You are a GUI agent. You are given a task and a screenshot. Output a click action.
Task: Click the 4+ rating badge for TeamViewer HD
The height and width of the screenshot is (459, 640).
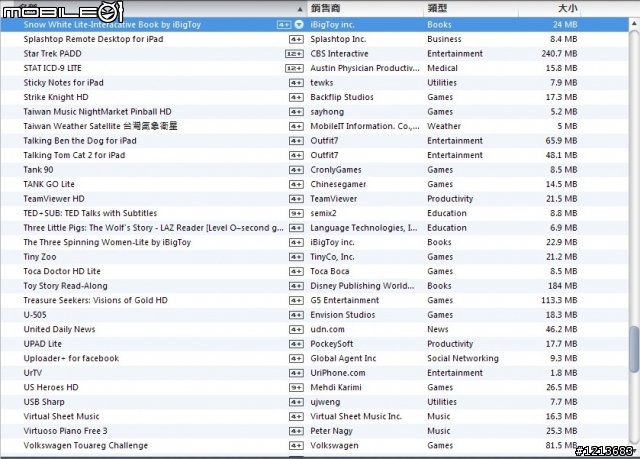(x=296, y=199)
